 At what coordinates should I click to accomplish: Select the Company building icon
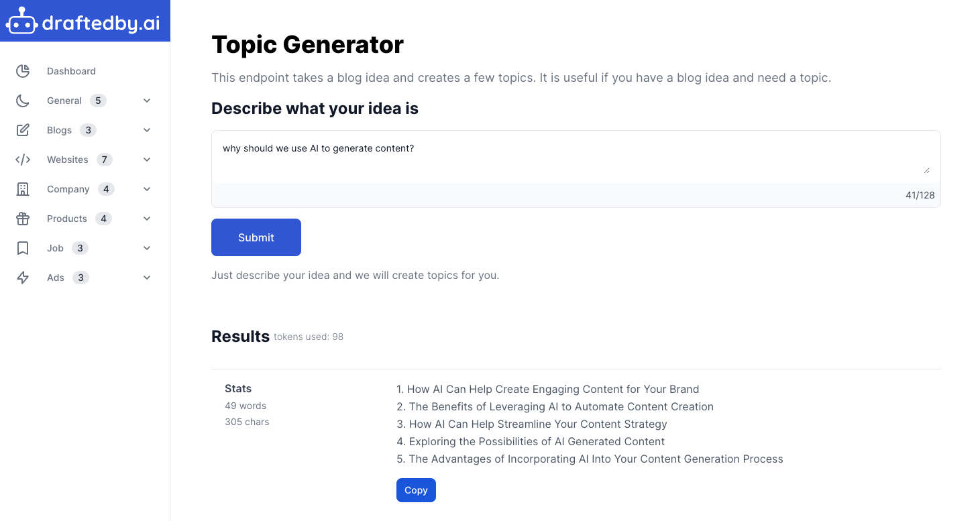point(23,189)
